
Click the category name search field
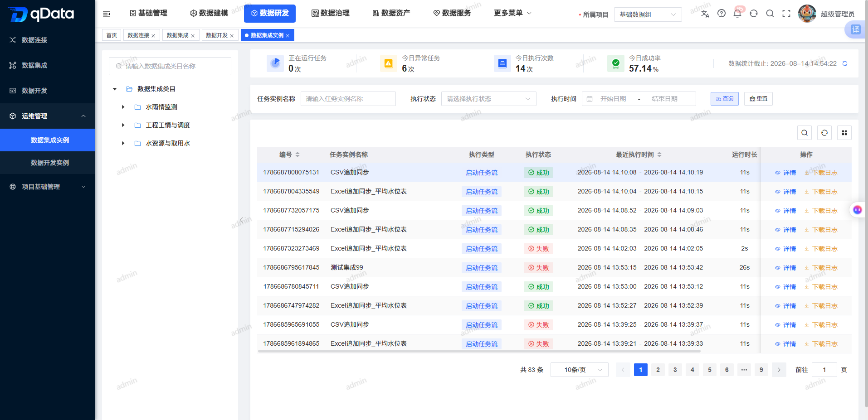170,66
